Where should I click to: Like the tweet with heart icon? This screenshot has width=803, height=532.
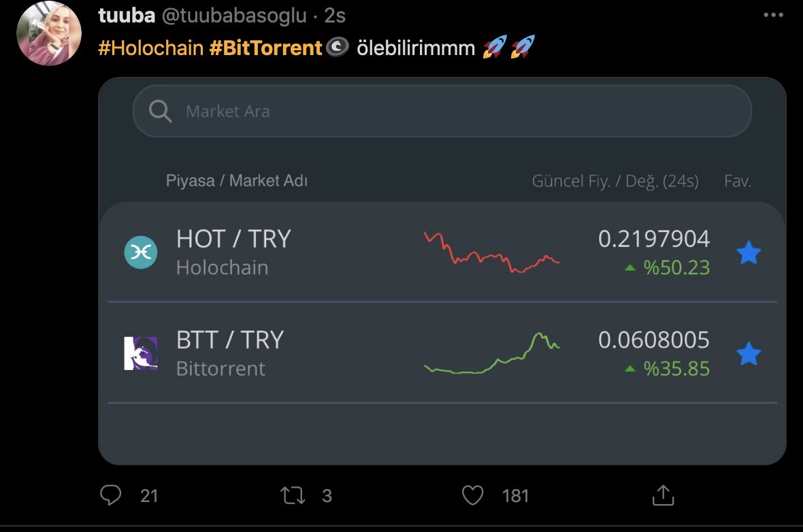473,495
